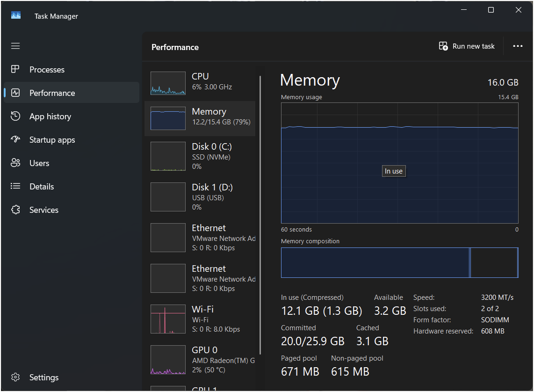
Task: Click the Form factor SODIMM value
Action: tap(495, 320)
